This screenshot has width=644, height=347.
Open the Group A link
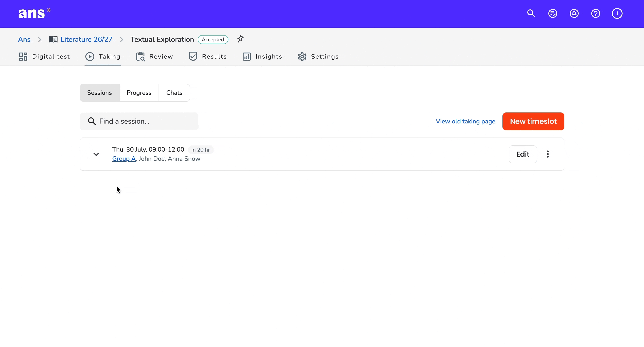point(124,159)
